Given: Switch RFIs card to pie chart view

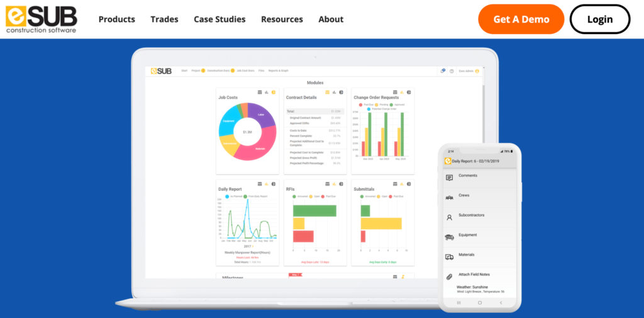Looking at the screenshot, I should coord(341,184).
